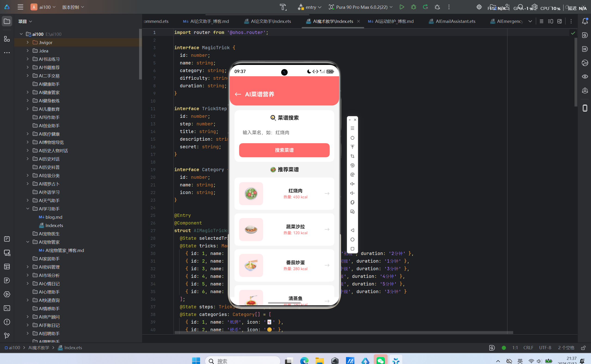Toggle the read-only lock status icon

[x=583, y=348]
